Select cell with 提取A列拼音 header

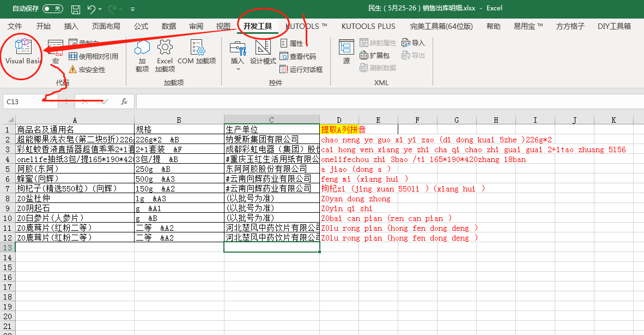tap(339, 129)
